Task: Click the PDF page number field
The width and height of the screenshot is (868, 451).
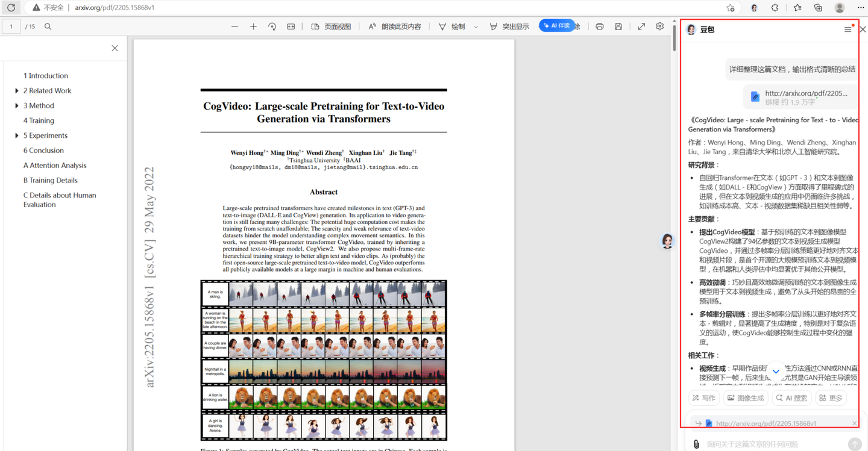Action: (11, 26)
